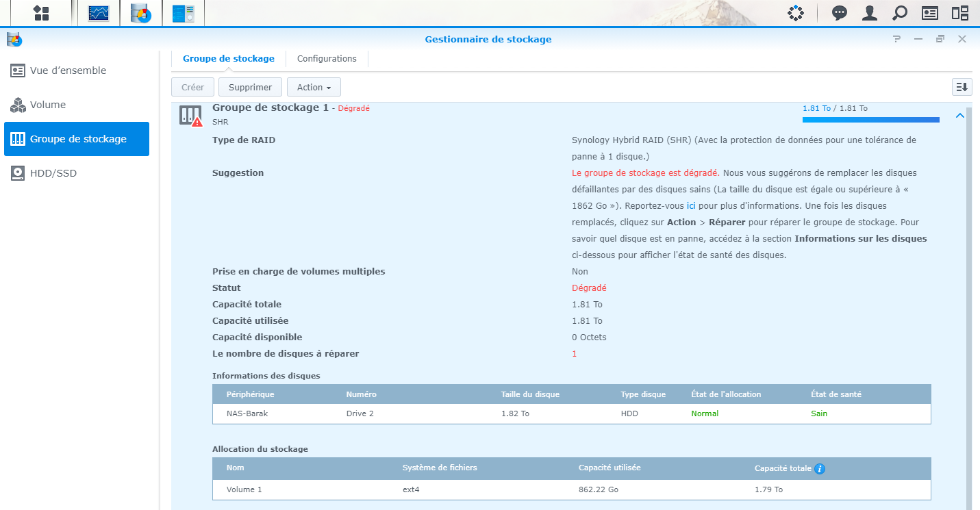980x510 pixels.
Task: Open Resource Monitor taskbar icon
Action: pos(99,13)
